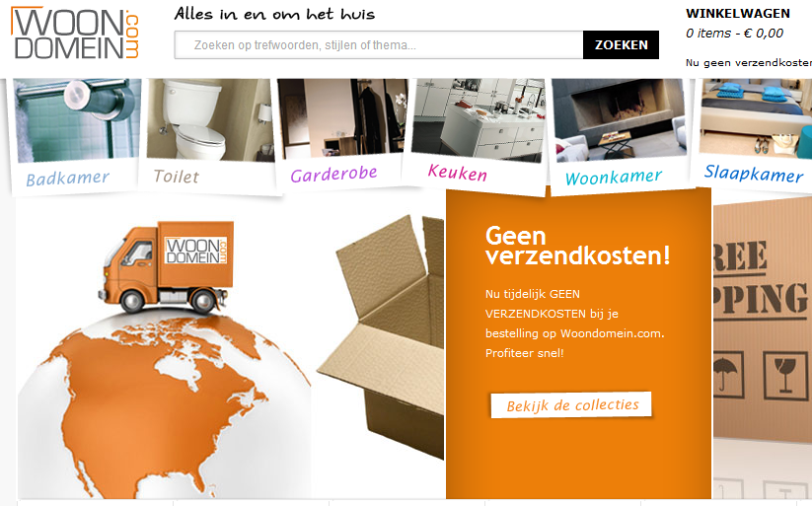The height and width of the screenshot is (506, 812).
Task: Click the ZOEKEN search button
Action: (621, 45)
